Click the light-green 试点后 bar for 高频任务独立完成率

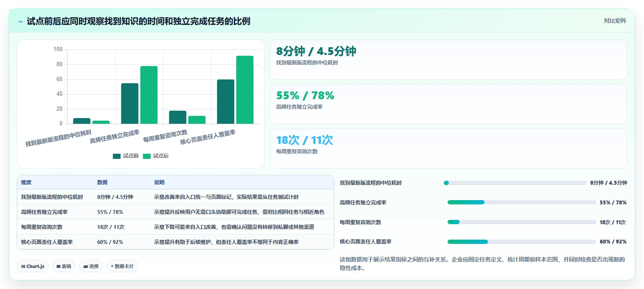click(149, 95)
